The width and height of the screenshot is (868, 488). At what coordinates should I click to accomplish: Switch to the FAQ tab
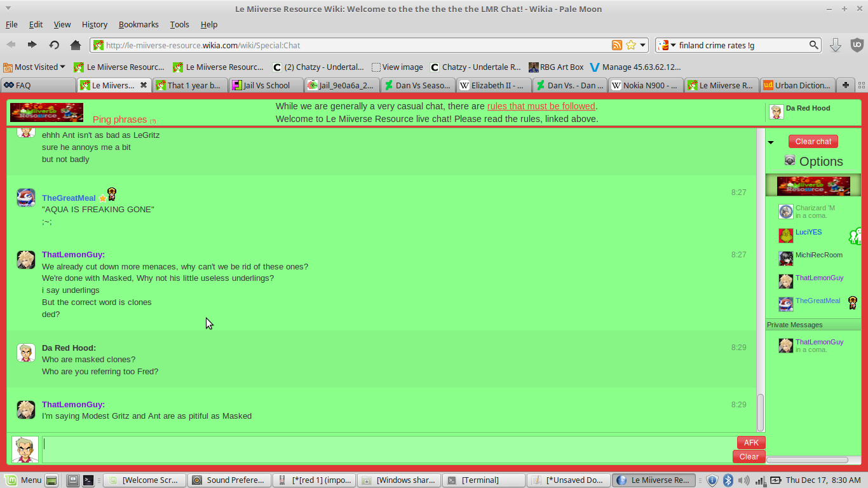(37, 85)
